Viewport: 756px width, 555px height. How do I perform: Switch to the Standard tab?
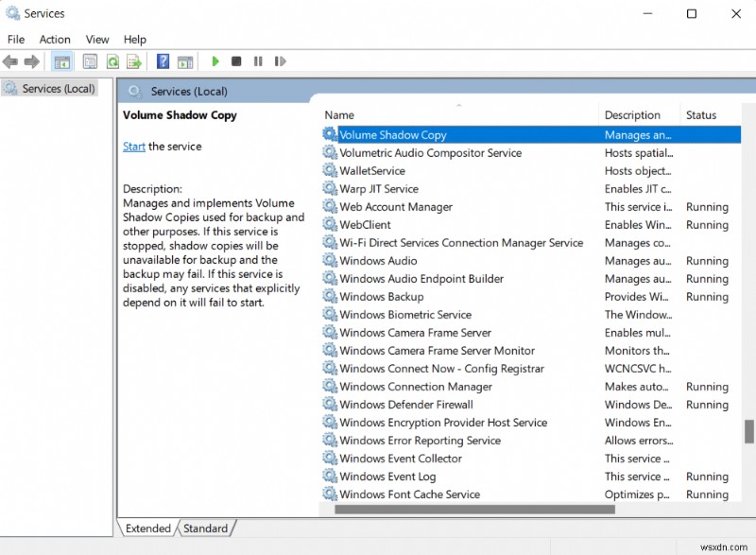(206, 529)
